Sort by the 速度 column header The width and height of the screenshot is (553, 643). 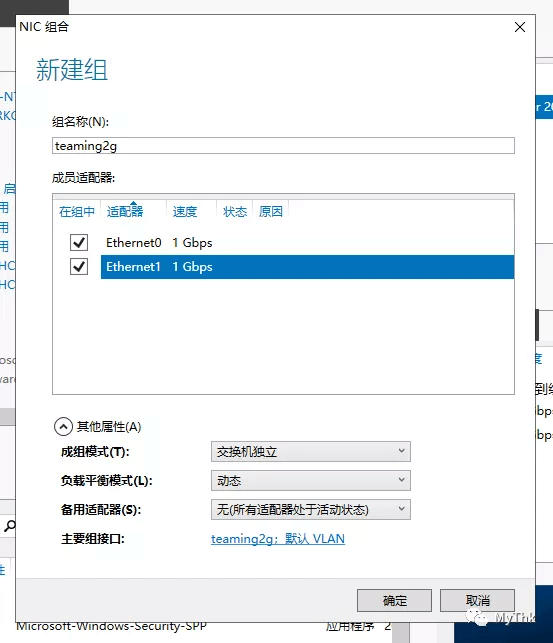[185, 212]
